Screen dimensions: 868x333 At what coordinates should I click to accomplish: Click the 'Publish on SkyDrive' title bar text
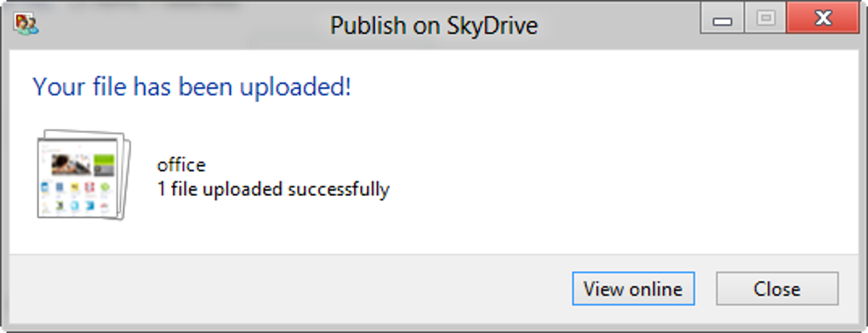434,26
